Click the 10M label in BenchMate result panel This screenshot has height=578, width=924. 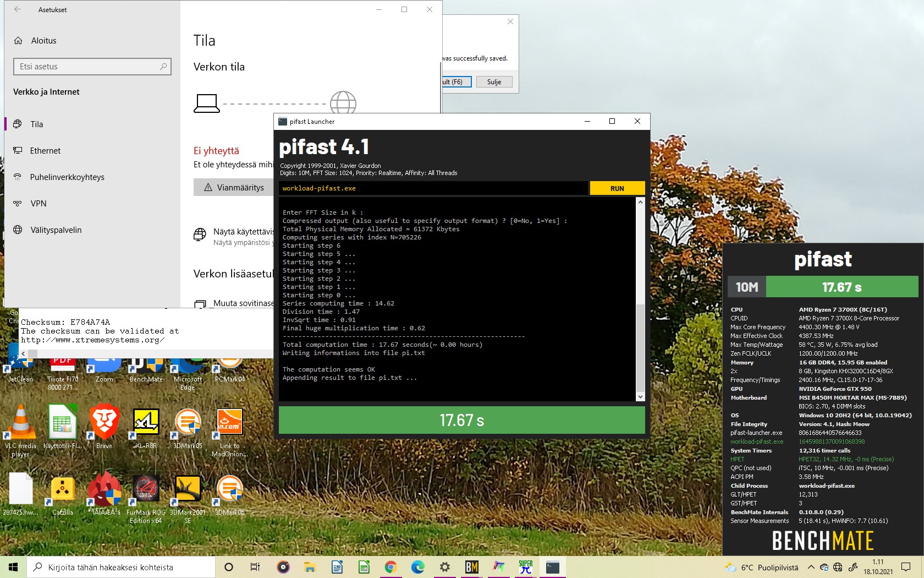(x=747, y=287)
